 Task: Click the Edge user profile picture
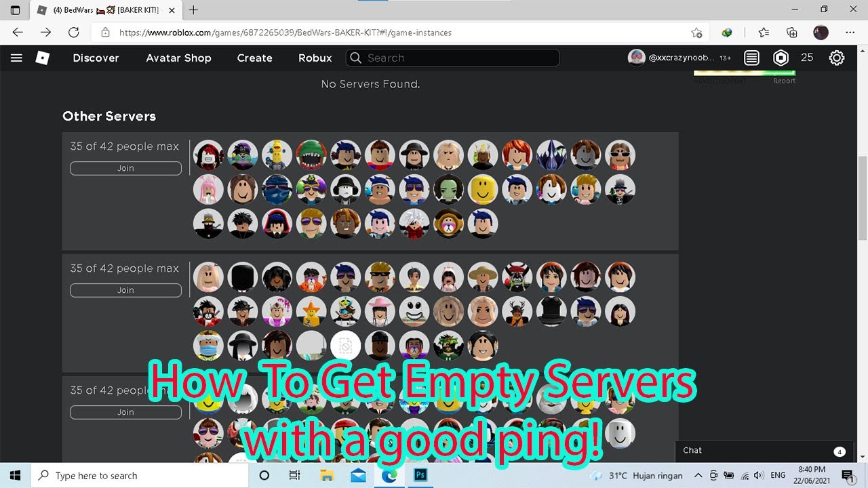[x=821, y=32]
